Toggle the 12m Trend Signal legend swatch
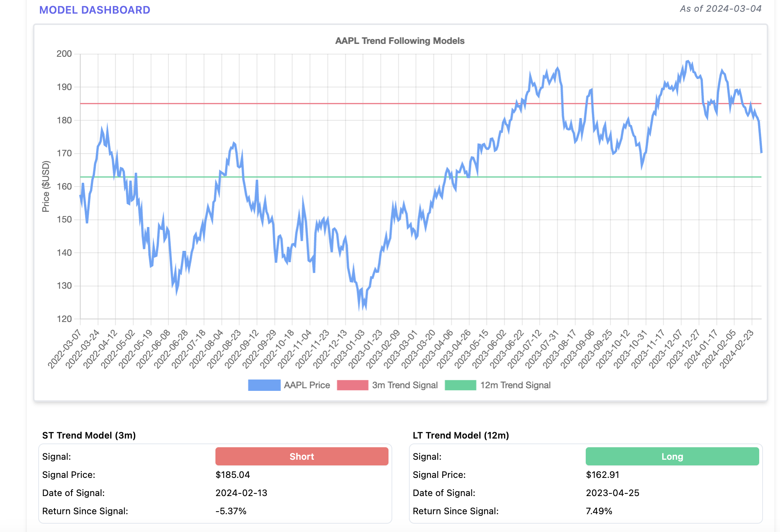Viewport: 780px width, 532px height. 460,385
